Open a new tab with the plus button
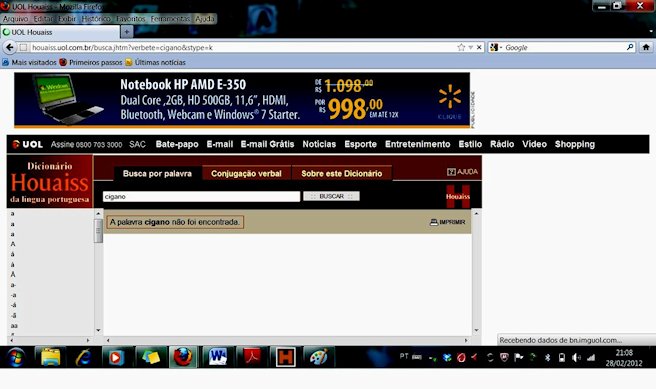This screenshot has height=389, width=656. [126, 32]
